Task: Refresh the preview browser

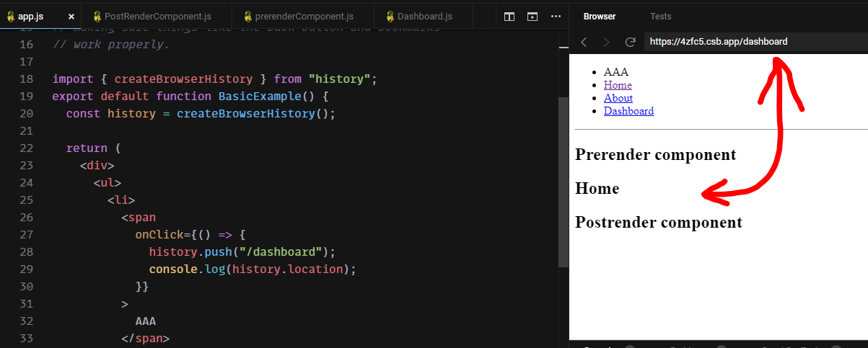Action: 630,42
